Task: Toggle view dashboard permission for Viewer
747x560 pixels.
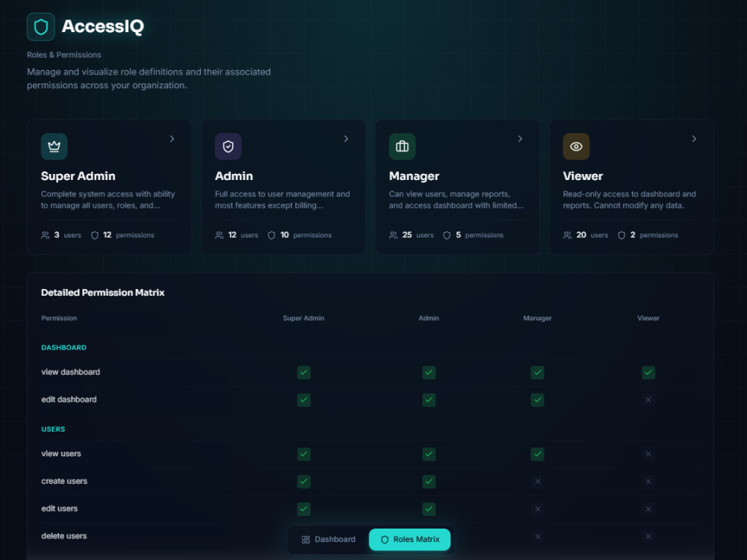Action: tap(648, 372)
